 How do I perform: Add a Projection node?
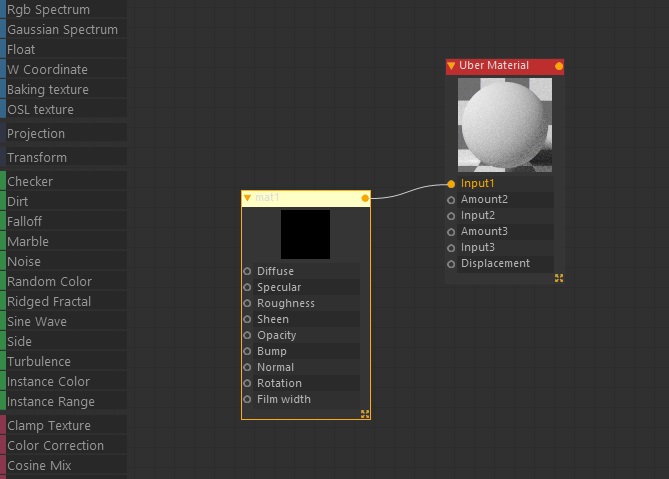click(64, 134)
